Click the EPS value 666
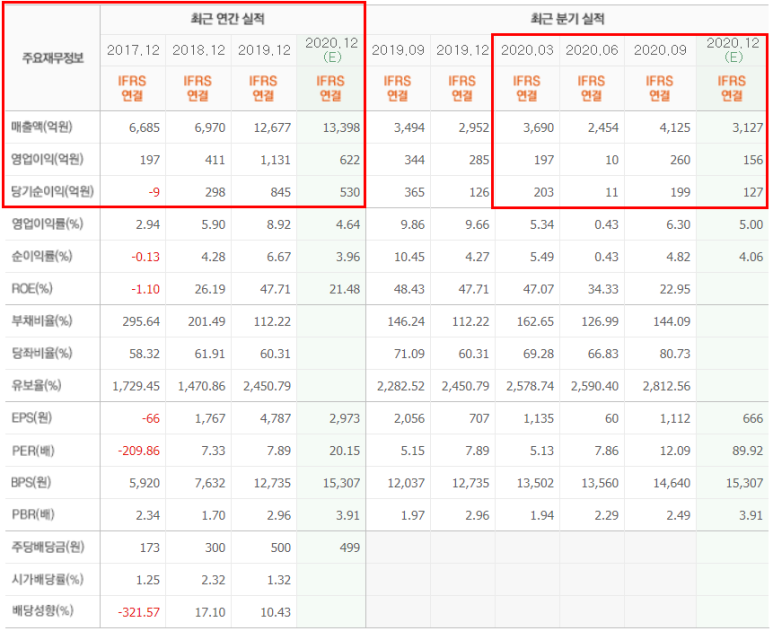 coord(753,419)
